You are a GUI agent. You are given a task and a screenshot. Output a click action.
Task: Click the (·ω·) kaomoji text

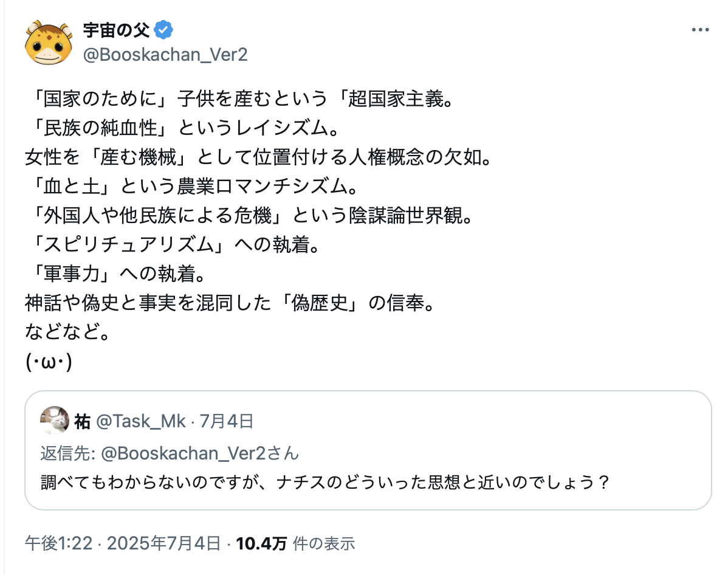49,362
